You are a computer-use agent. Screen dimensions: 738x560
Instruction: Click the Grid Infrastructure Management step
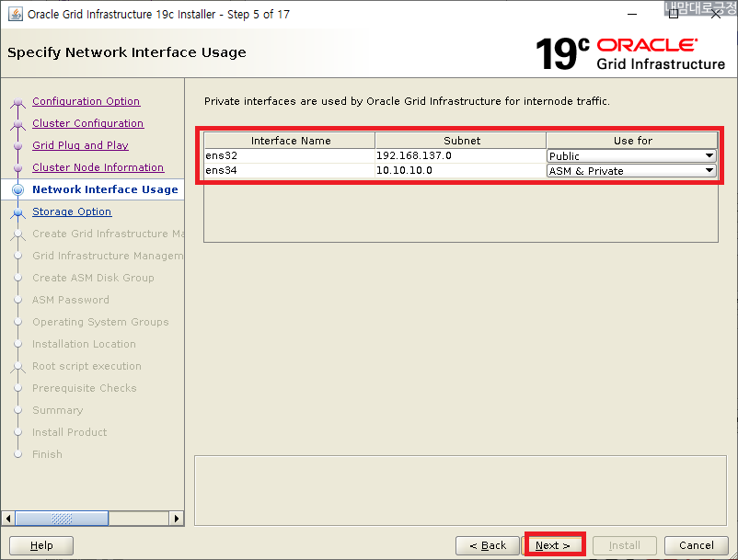pos(108,256)
